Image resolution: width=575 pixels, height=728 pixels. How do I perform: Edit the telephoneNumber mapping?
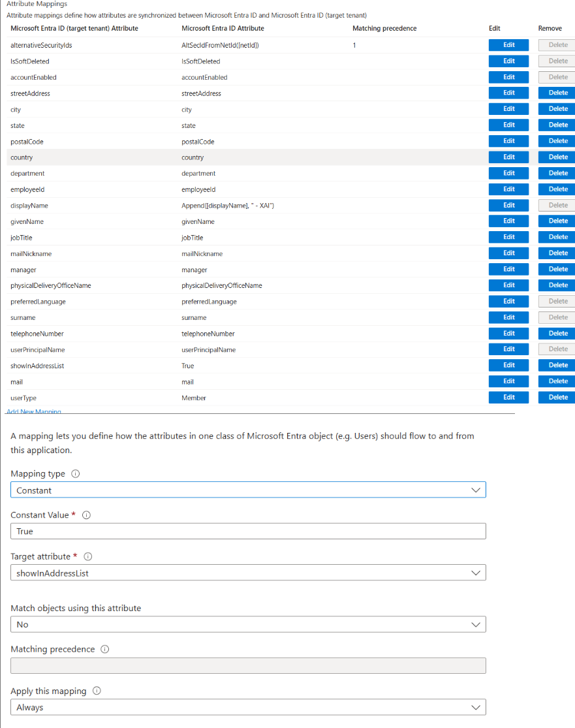click(x=508, y=334)
